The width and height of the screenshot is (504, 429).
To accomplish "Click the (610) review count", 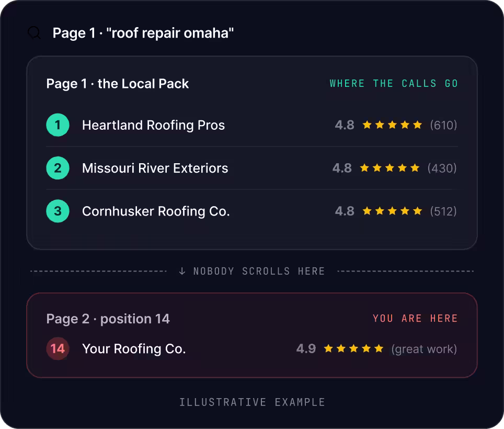I will [x=443, y=125].
